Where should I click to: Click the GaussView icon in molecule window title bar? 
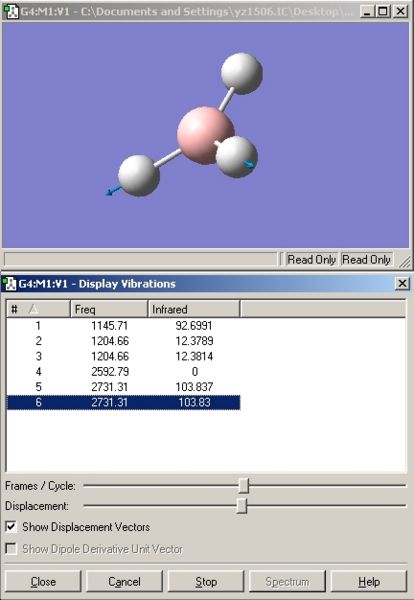[11, 11]
